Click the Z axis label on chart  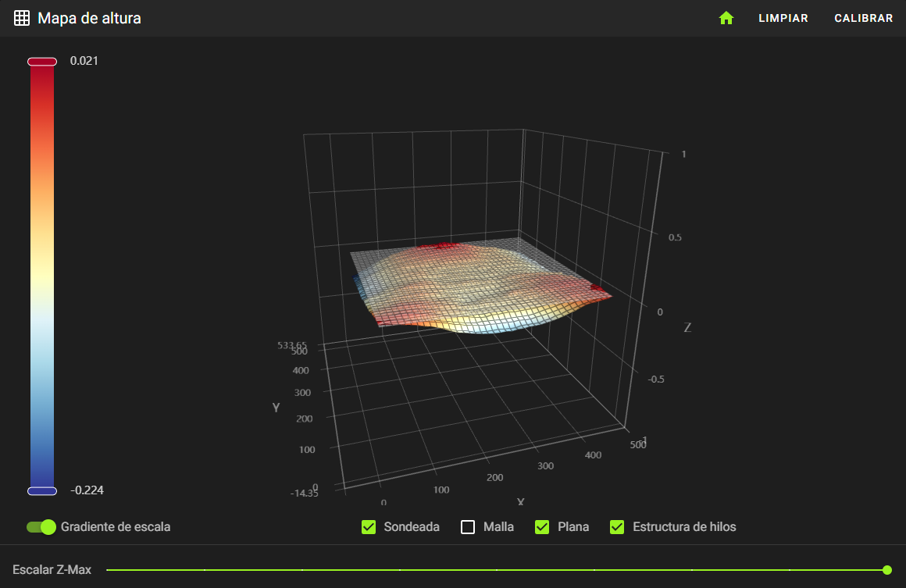[x=687, y=327]
